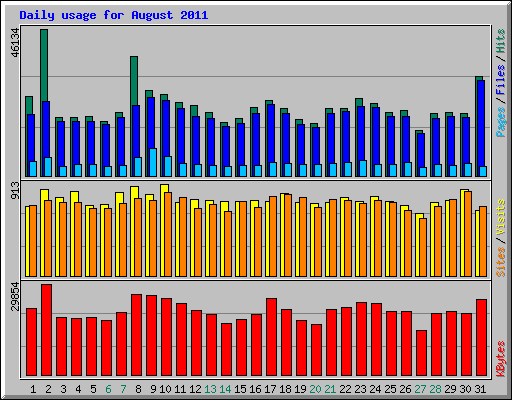Click the cyan Pages bar for day 9
This screenshot has width=512, height=400.
pos(153,162)
